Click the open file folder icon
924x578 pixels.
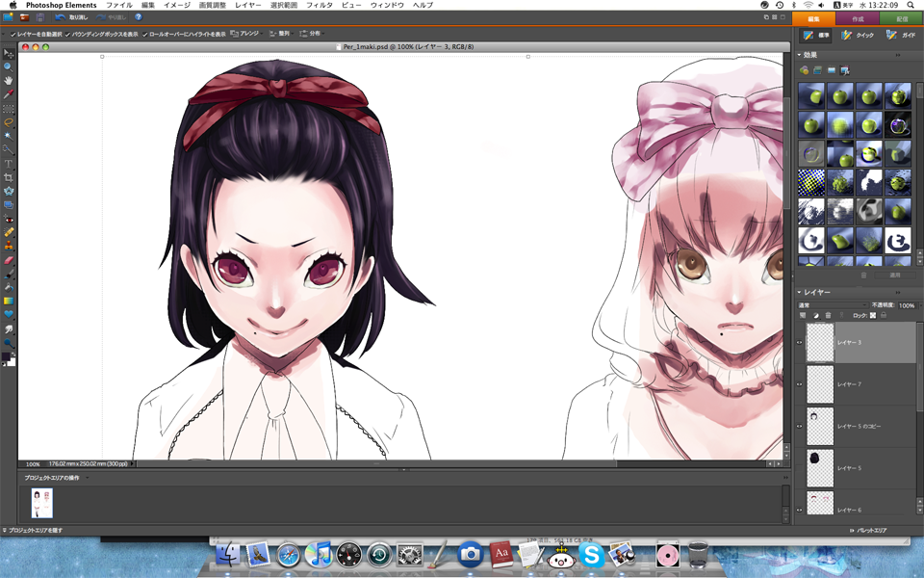[25, 17]
